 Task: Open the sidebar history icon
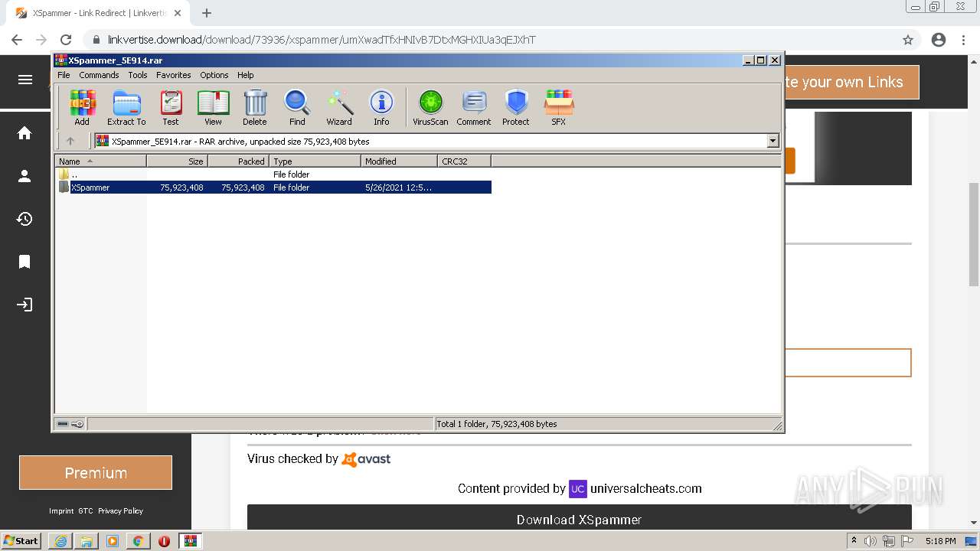pos(24,219)
